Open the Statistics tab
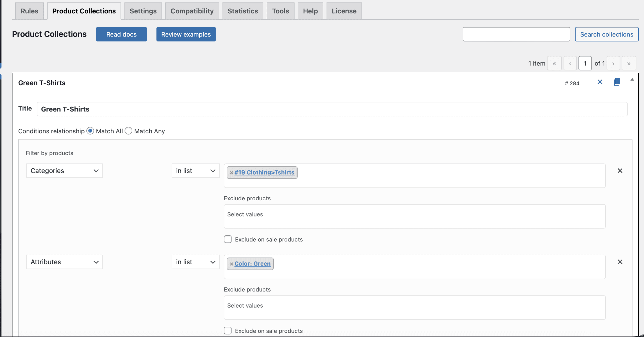 pyautogui.click(x=243, y=11)
